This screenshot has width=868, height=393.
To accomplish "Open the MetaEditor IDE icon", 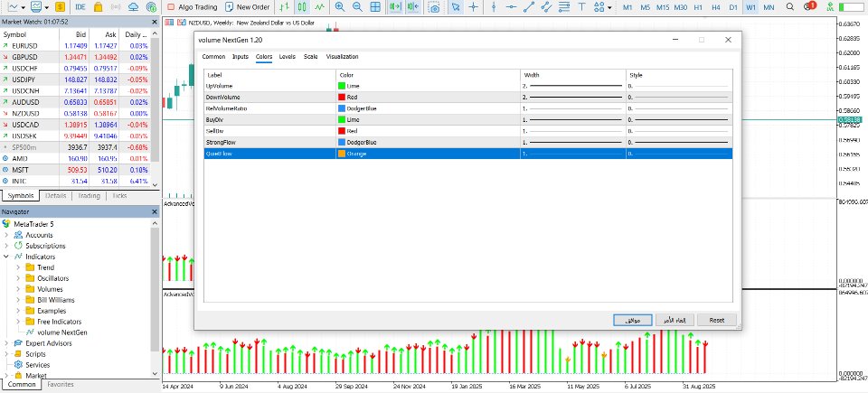I will [x=80, y=7].
